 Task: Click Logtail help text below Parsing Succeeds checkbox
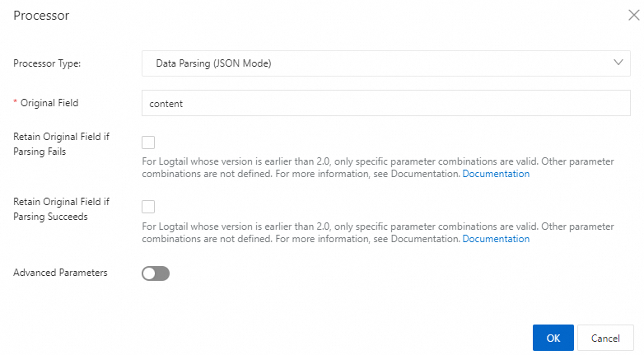pyautogui.click(x=378, y=232)
